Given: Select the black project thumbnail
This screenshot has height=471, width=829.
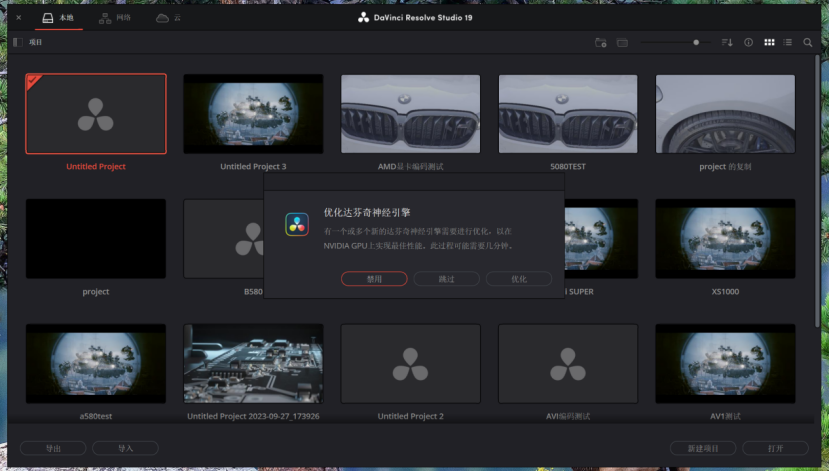Looking at the screenshot, I should 96,238.
